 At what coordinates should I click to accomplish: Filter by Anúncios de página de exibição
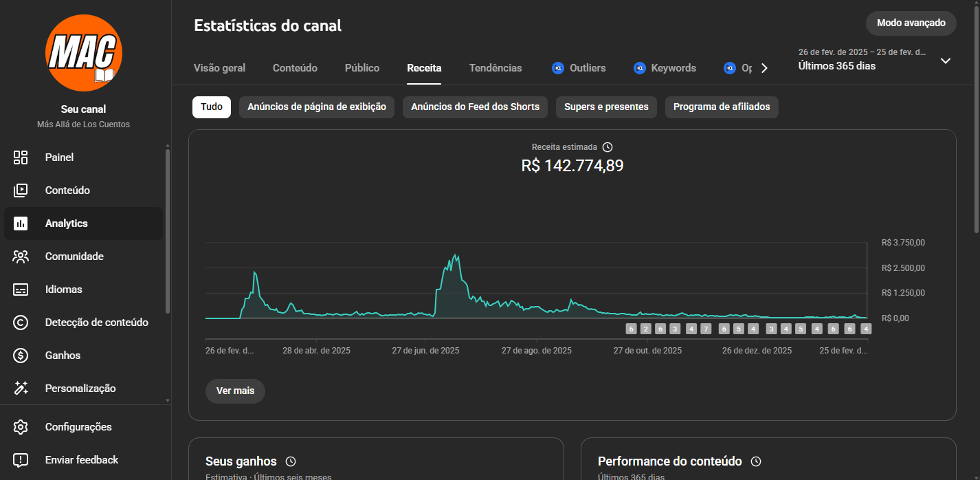pos(317,107)
